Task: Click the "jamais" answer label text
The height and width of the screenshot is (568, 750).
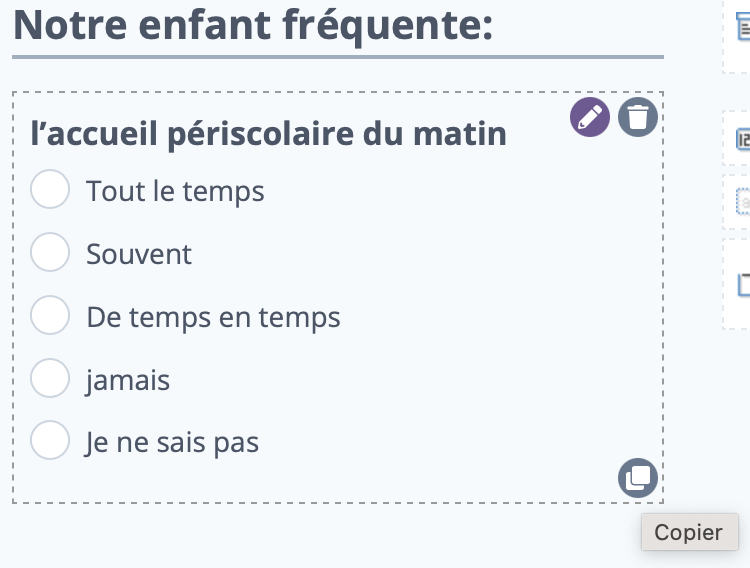Action: [x=128, y=381]
